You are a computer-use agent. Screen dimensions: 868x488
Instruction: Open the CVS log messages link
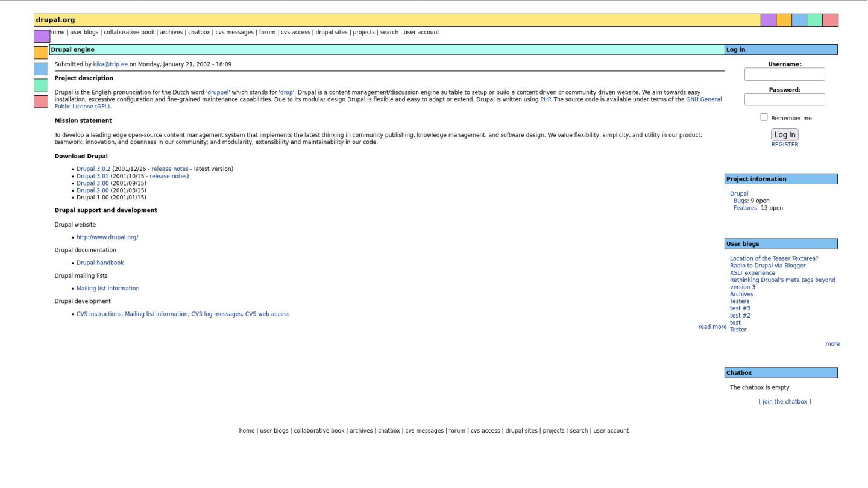tap(216, 314)
